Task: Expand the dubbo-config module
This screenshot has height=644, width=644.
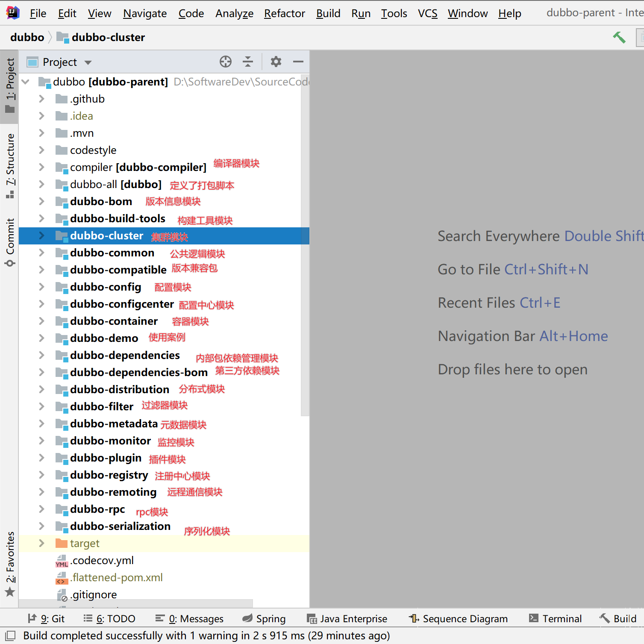Action: tap(41, 287)
